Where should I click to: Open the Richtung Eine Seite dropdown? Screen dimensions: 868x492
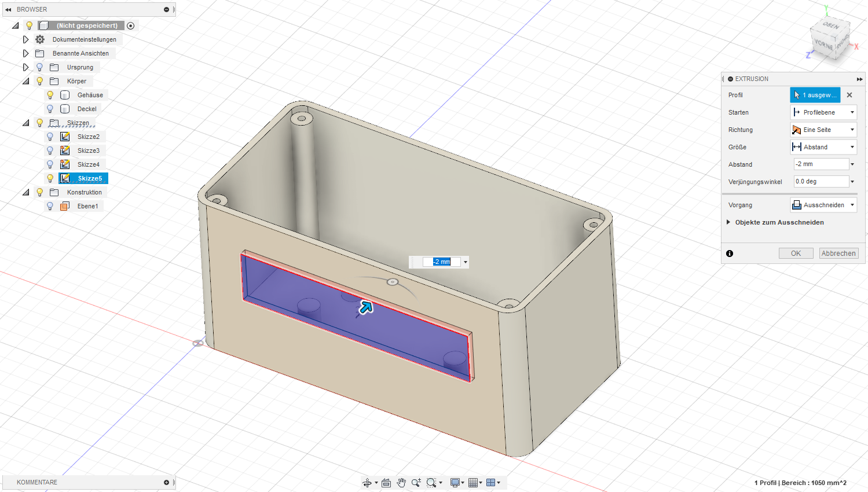tap(823, 130)
